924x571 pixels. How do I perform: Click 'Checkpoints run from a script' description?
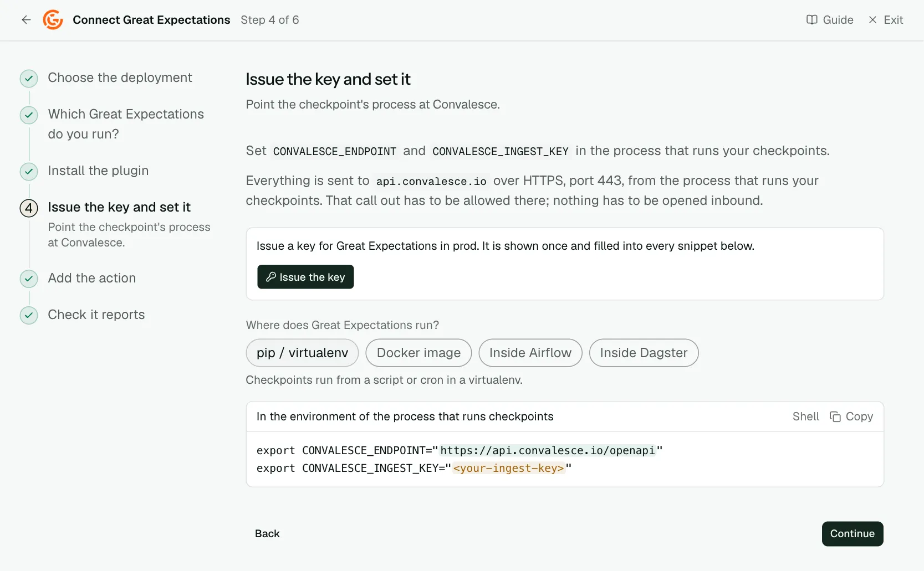click(384, 380)
